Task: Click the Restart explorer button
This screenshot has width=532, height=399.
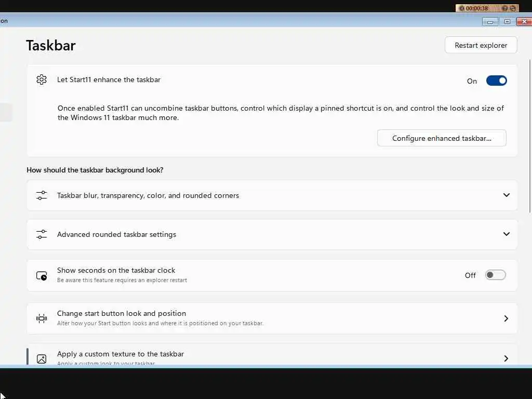Action: [481, 45]
